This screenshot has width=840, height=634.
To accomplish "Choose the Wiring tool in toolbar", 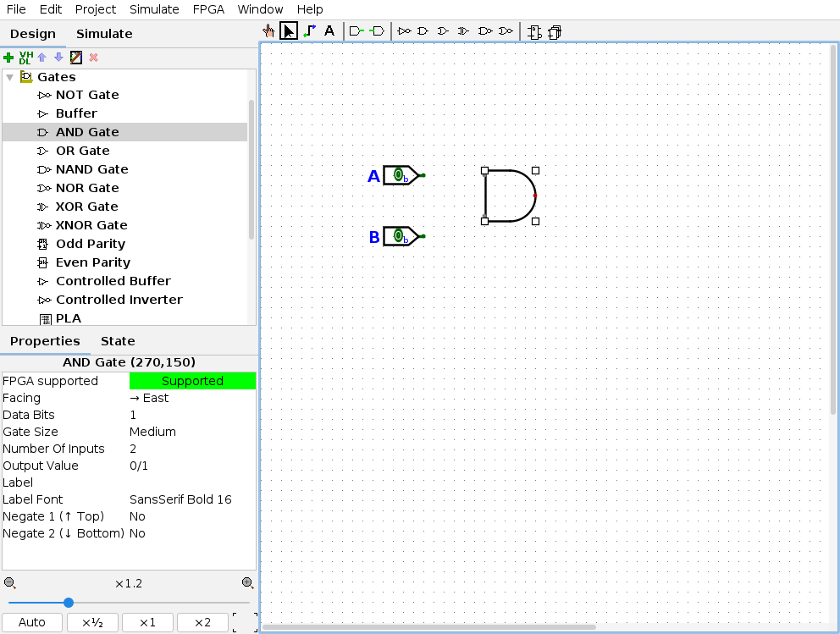I will [309, 31].
